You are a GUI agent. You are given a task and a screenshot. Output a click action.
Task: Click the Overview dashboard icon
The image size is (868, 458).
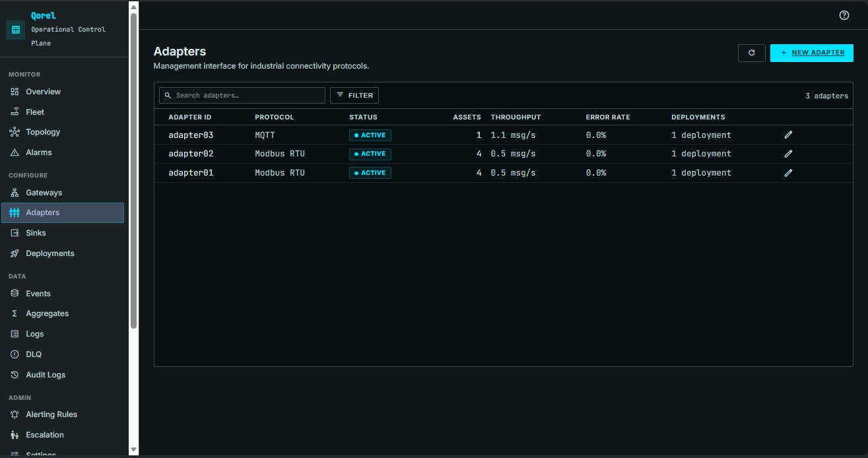pyautogui.click(x=15, y=92)
